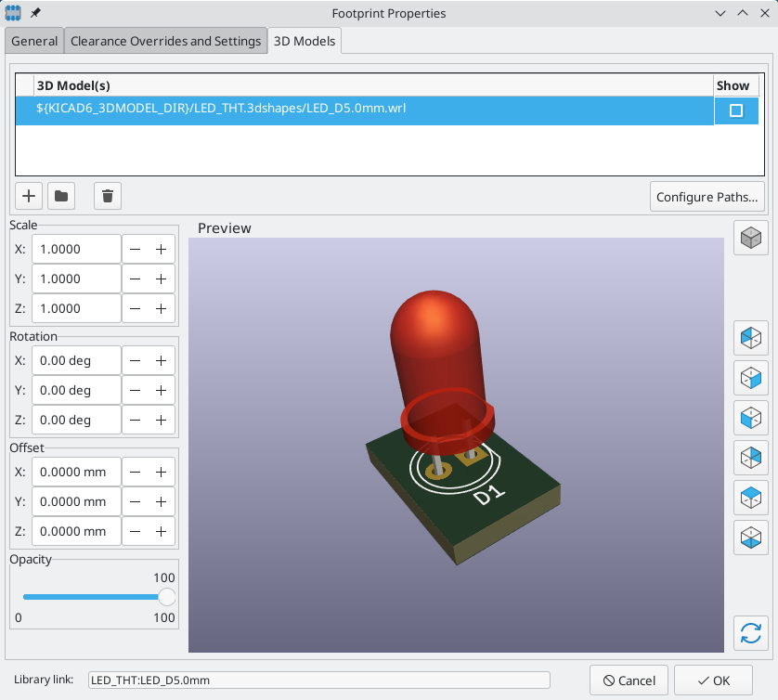Browse for a 3D model file
Screen dimensions: 778x700
coord(61,195)
